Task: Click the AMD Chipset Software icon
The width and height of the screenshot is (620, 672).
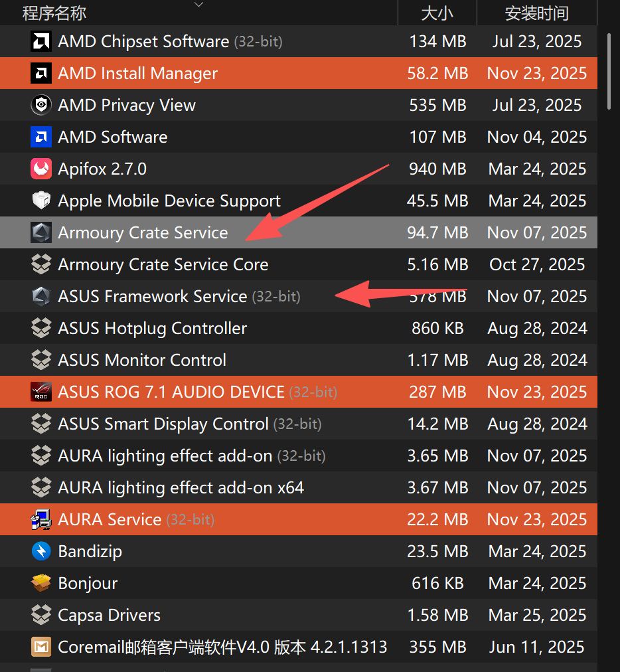Action: (x=41, y=41)
